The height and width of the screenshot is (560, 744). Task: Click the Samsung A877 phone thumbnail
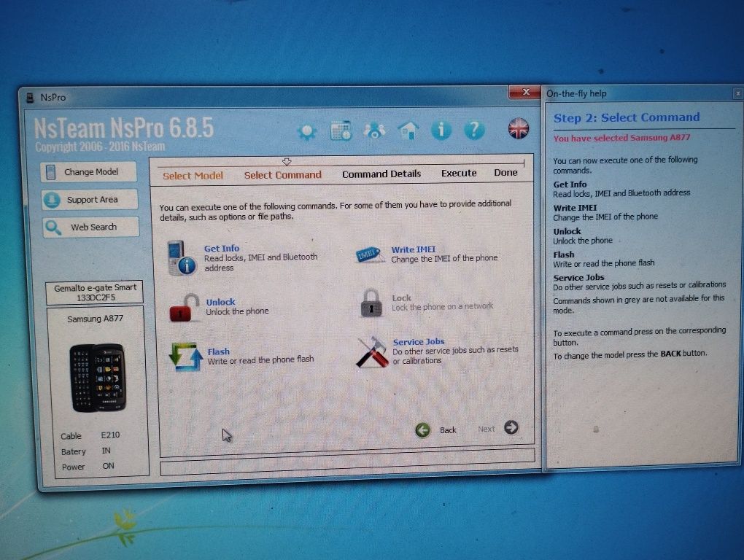98,378
